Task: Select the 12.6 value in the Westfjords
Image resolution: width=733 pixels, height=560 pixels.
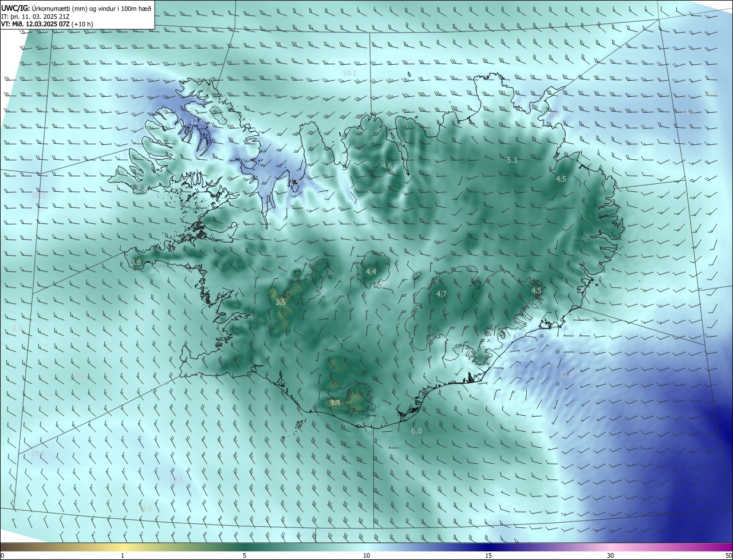Action: 197,121
